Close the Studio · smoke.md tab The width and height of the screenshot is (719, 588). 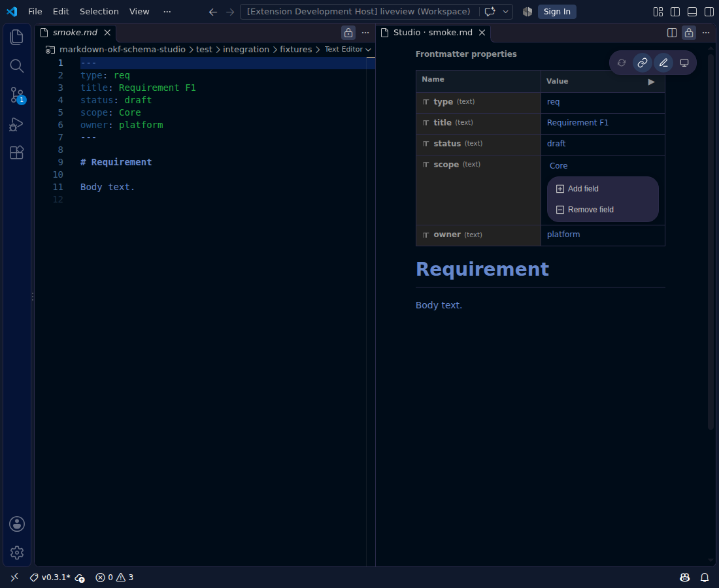coord(482,33)
